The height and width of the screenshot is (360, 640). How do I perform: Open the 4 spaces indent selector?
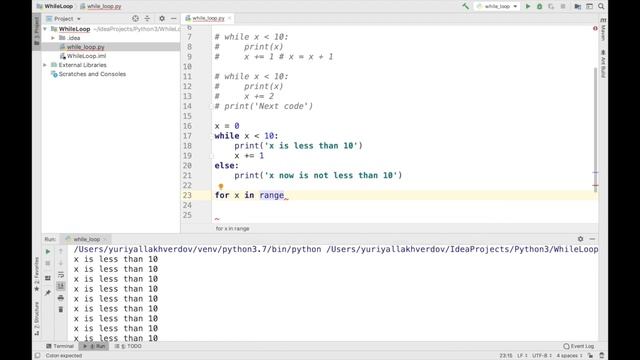coord(569,356)
